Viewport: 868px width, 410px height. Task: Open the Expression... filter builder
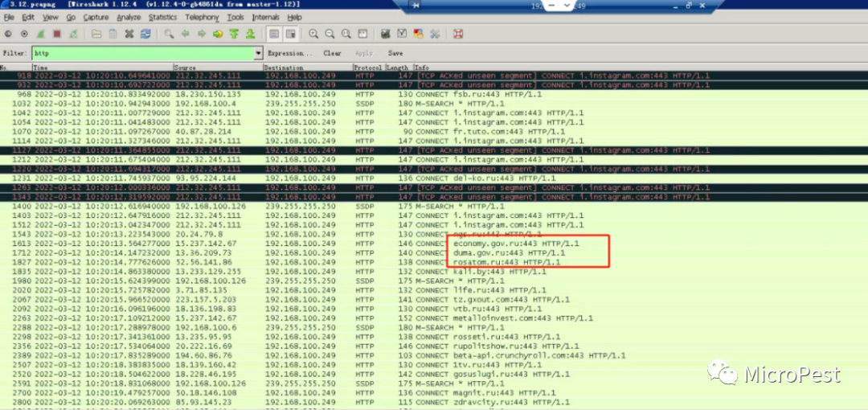tap(290, 54)
